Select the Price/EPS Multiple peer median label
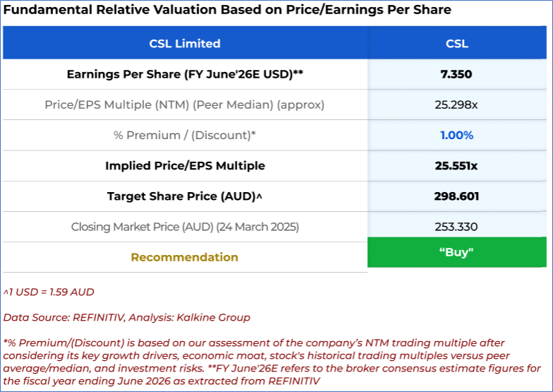553x392 pixels. click(184, 105)
